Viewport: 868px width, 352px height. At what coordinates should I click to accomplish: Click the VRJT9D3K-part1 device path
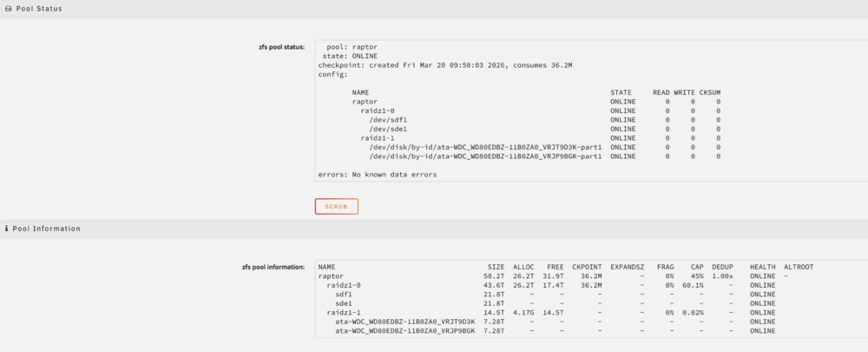[x=486, y=148]
